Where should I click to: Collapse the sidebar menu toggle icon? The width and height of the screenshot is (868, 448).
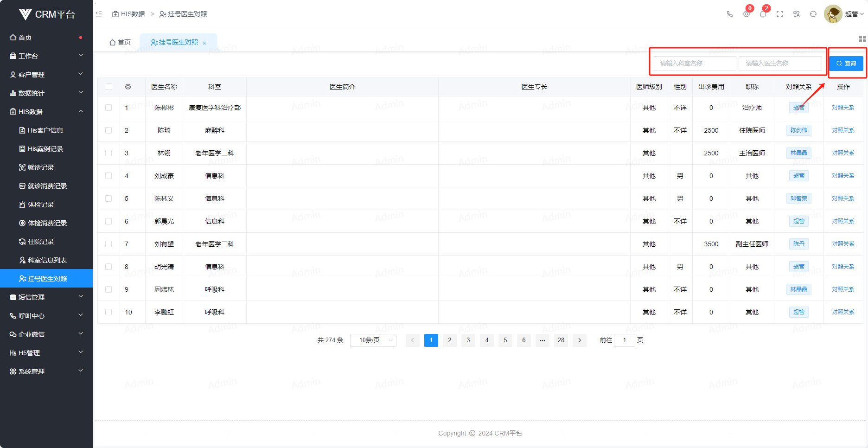coord(99,14)
